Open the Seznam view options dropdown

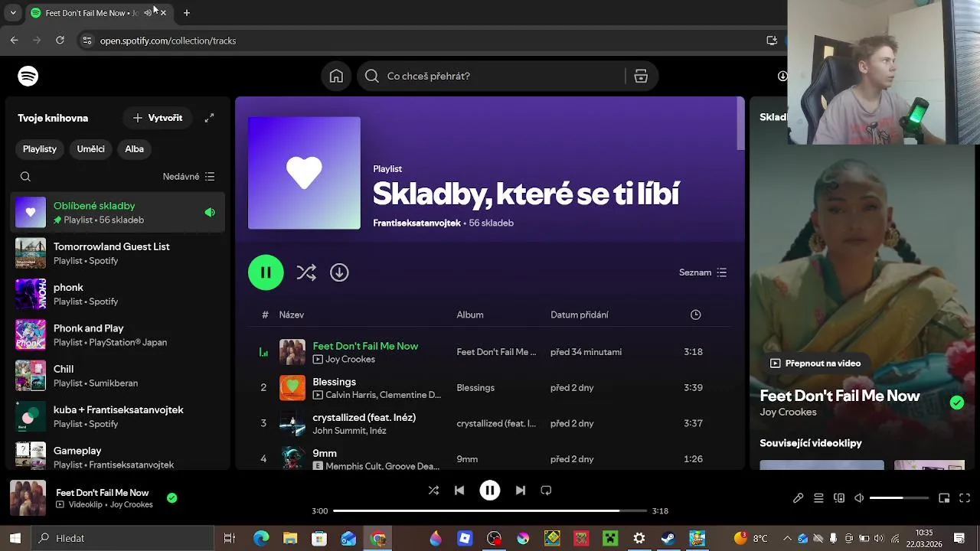pos(703,272)
